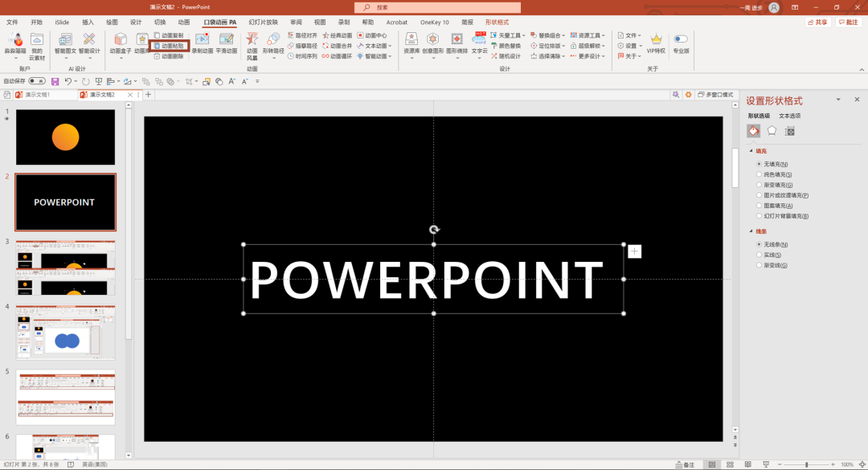Open 文字云 word cloud tool
The width and height of the screenshot is (868, 470).
click(x=479, y=44)
